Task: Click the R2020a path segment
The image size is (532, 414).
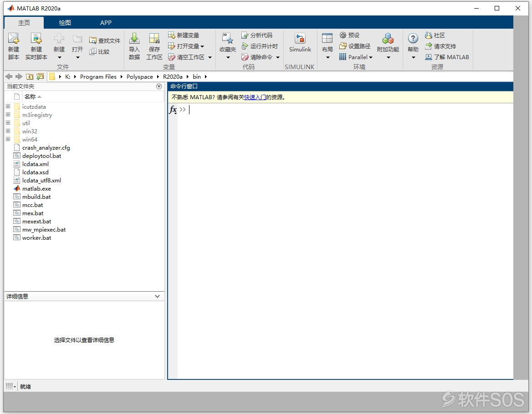Action: [x=172, y=76]
